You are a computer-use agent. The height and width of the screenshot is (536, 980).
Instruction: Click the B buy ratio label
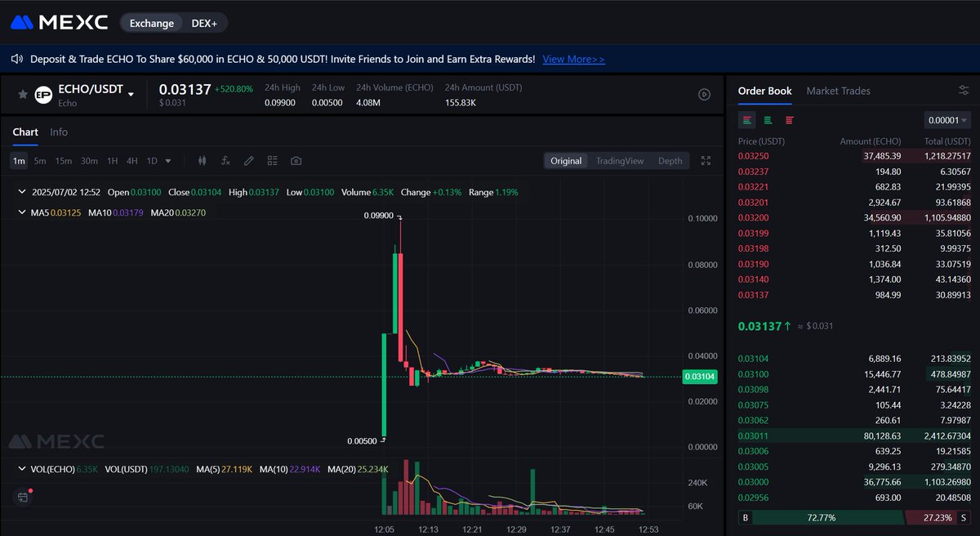click(x=745, y=517)
